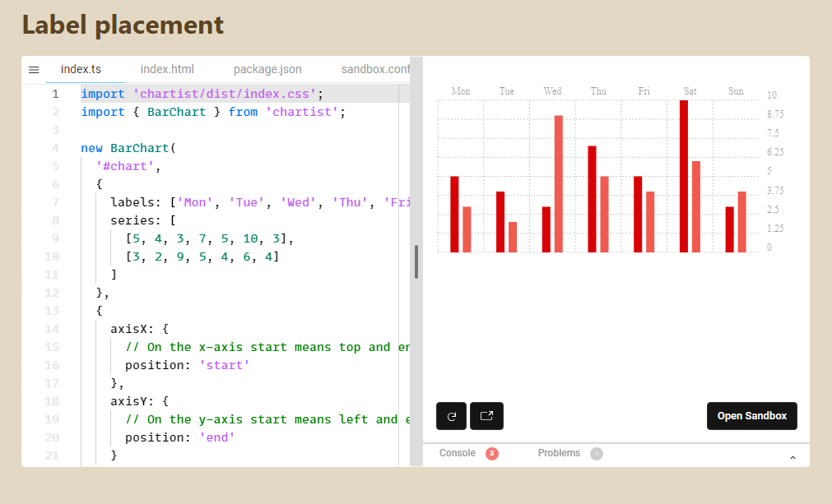Open the hamburger file menu
This screenshot has height=504, width=832.
coord(34,70)
